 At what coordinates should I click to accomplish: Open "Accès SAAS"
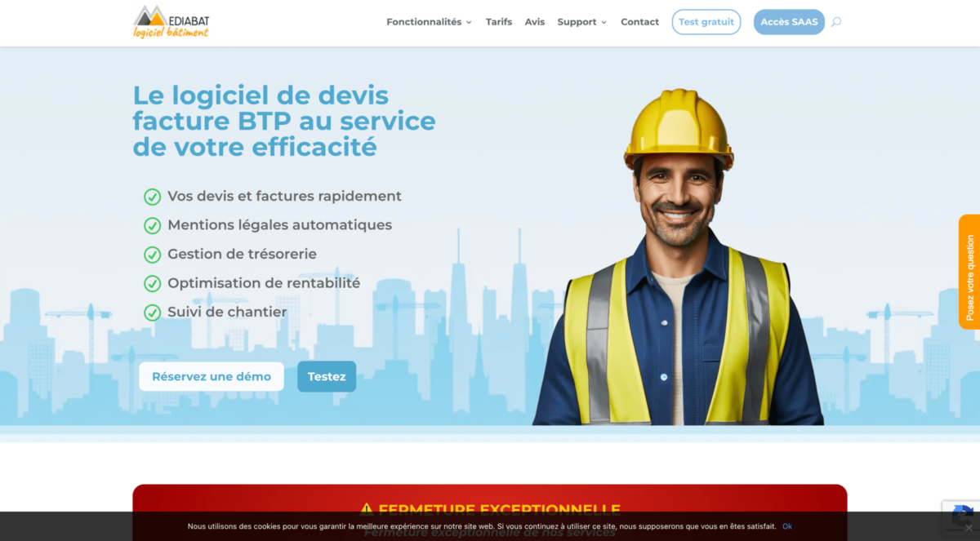click(x=789, y=22)
